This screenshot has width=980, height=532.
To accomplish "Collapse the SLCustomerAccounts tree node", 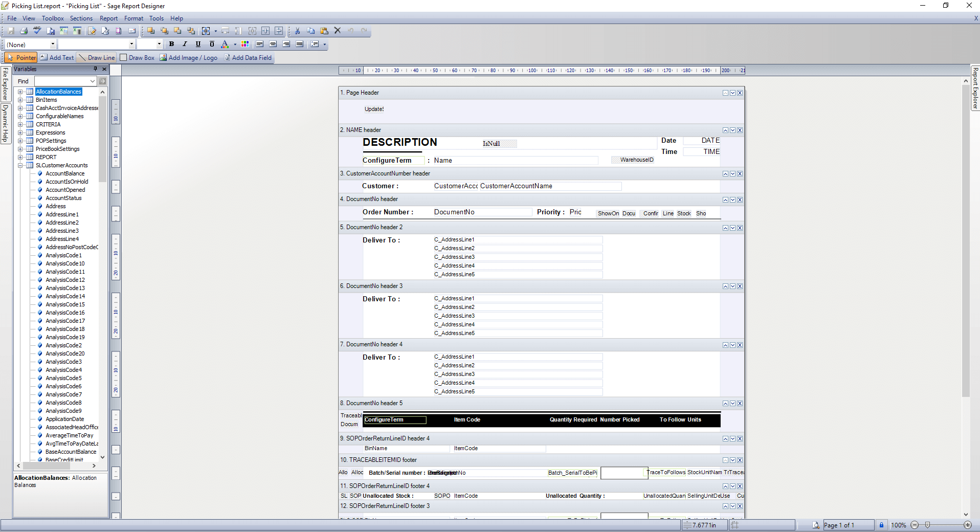I will click(19, 165).
